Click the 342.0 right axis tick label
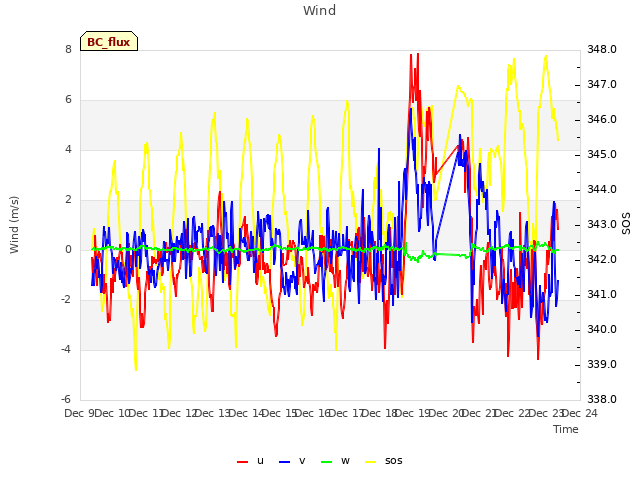Screen dimensions: 640x480 tap(602, 260)
